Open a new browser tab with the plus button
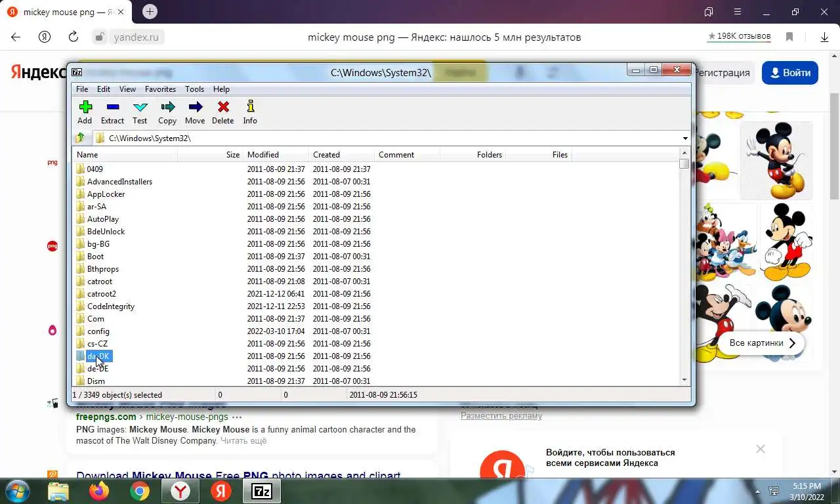The height and width of the screenshot is (504, 840). (x=150, y=12)
